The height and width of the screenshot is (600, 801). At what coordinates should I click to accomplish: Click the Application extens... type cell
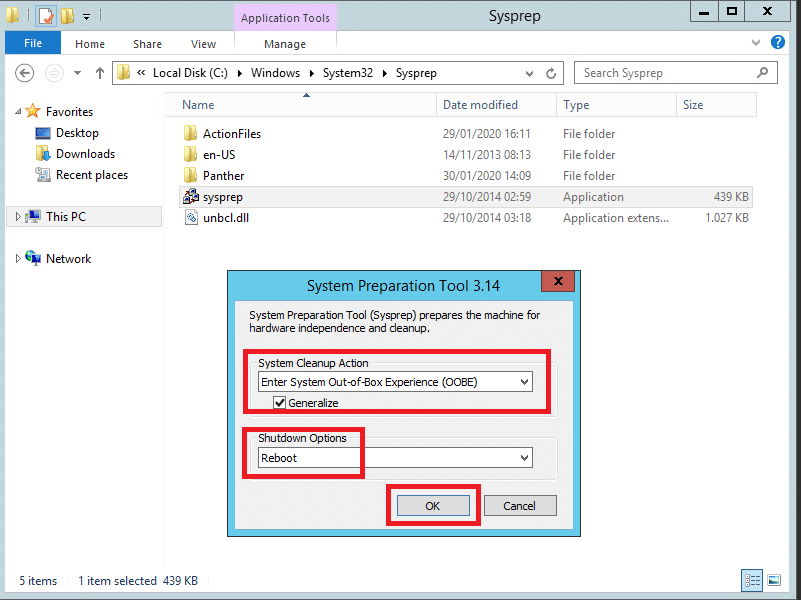coord(616,218)
